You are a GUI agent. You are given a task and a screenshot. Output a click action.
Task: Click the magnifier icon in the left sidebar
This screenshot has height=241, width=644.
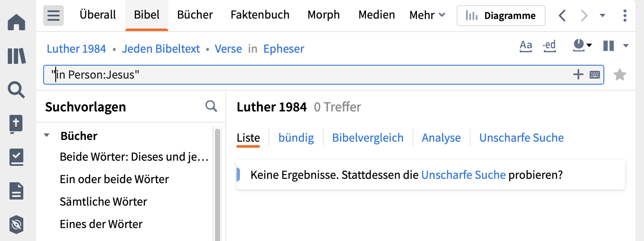click(x=16, y=90)
